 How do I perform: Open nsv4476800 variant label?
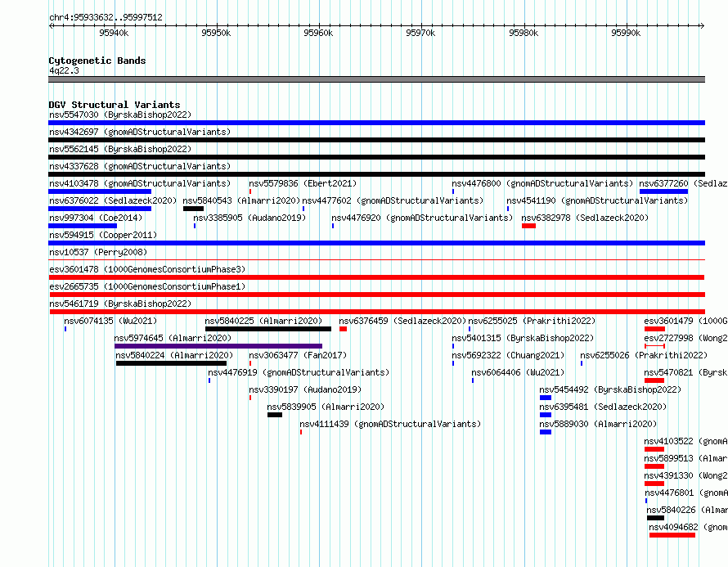542,183
